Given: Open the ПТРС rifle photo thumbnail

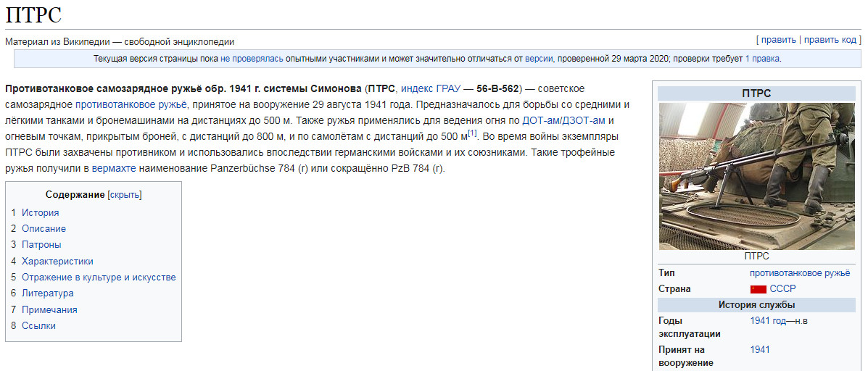Looking at the screenshot, I should 757,176.
